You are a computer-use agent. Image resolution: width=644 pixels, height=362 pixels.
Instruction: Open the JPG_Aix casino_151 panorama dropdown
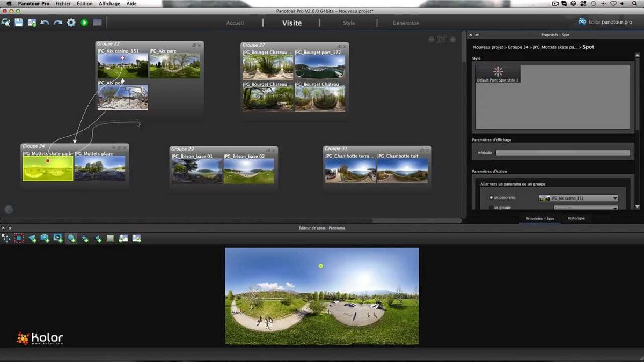[579, 198]
